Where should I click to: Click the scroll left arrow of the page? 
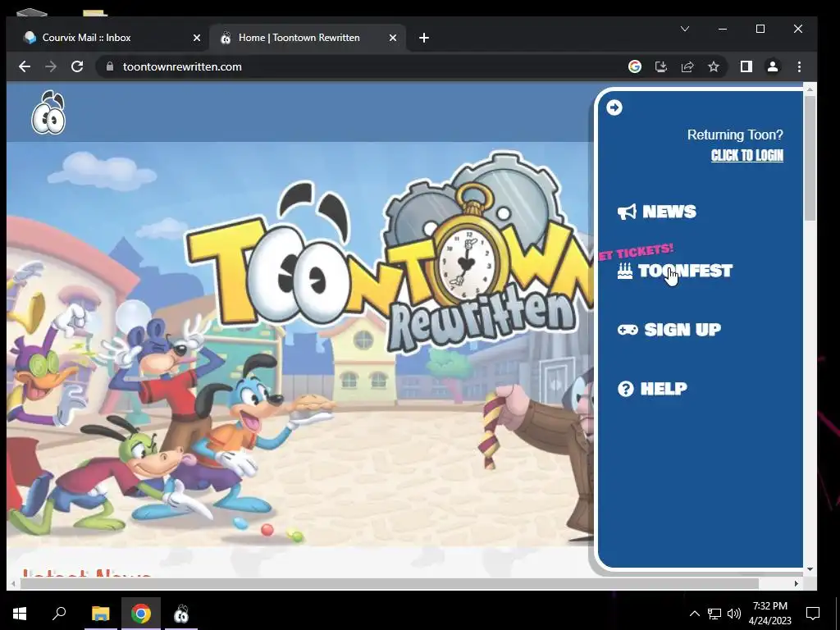12,583
